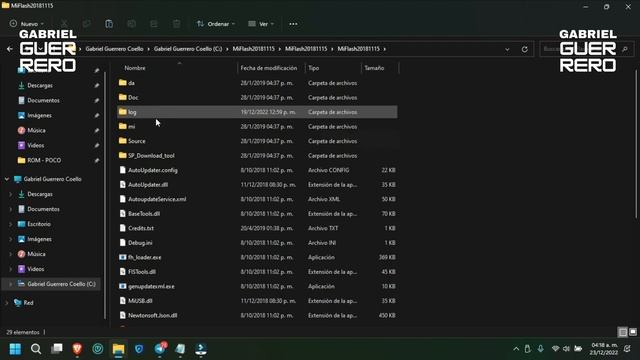Switch to large icons view in status bar
The image size is (640, 360).
pos(633,332)
